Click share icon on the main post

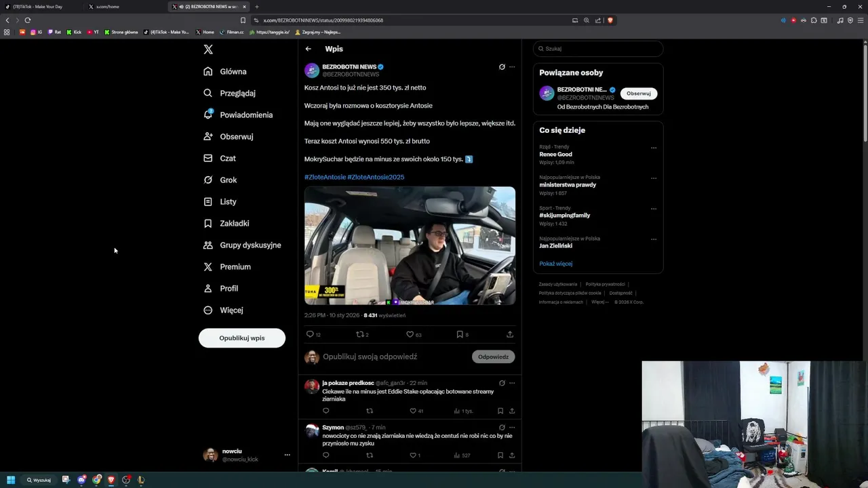click(x=510, y=334)
